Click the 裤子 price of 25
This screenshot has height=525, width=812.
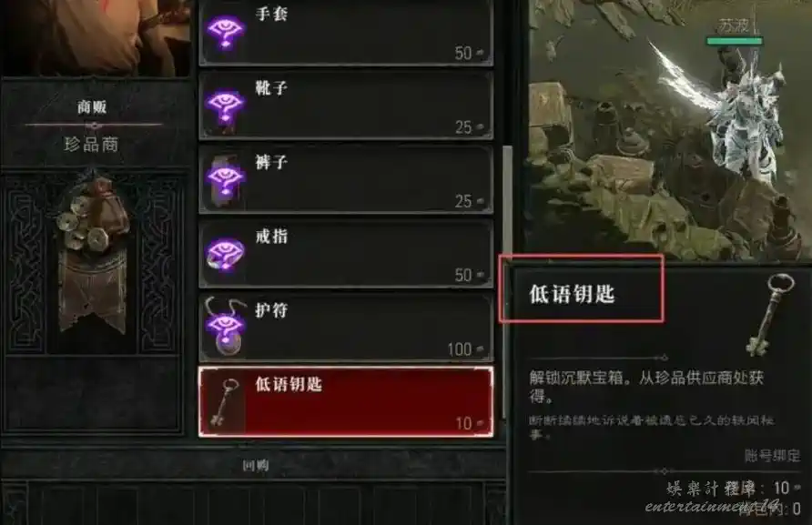click(x=463, y=201)
